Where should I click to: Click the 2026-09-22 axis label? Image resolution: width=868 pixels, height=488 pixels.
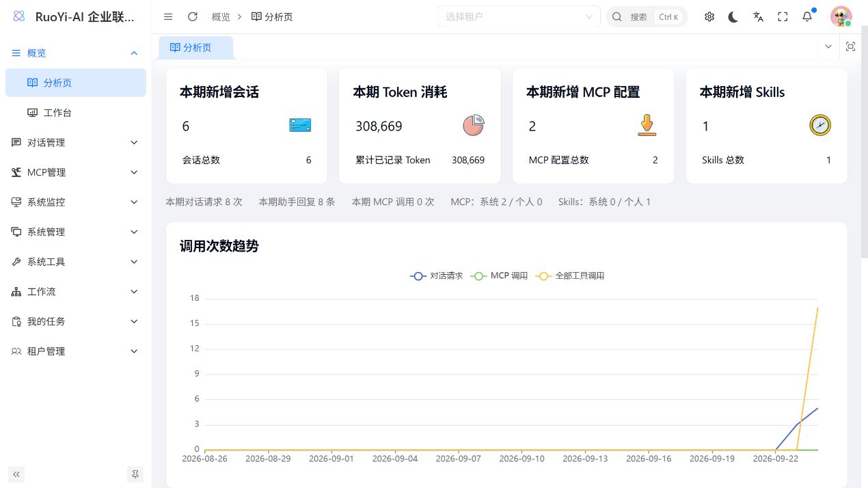(x=776, y=459)
